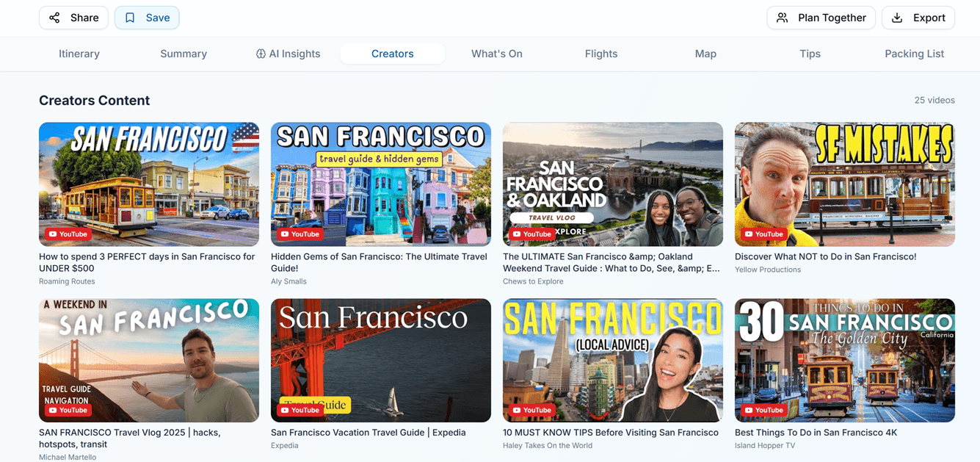Export the trip itinerary
Viewport: 980px width, 462px height.
coord(918,17)
